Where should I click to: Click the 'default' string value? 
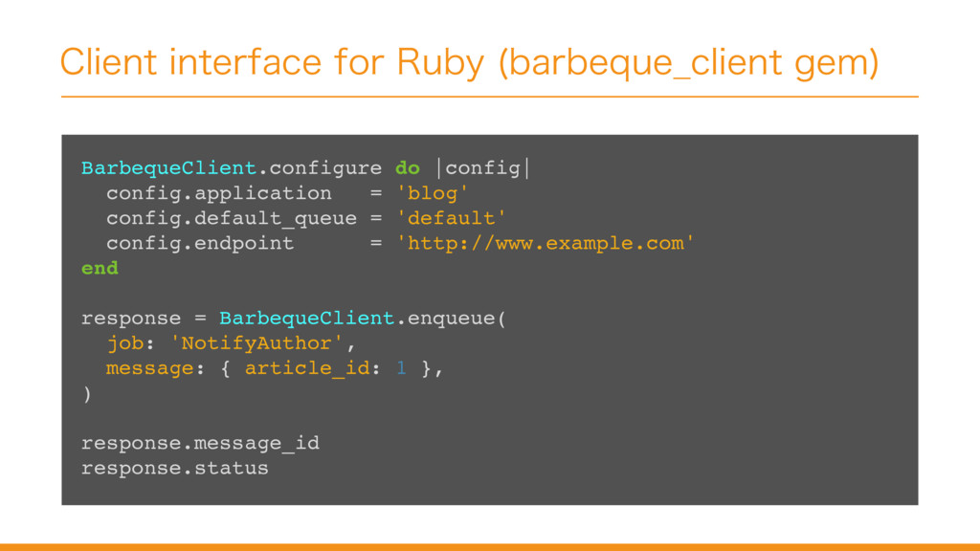451,219
